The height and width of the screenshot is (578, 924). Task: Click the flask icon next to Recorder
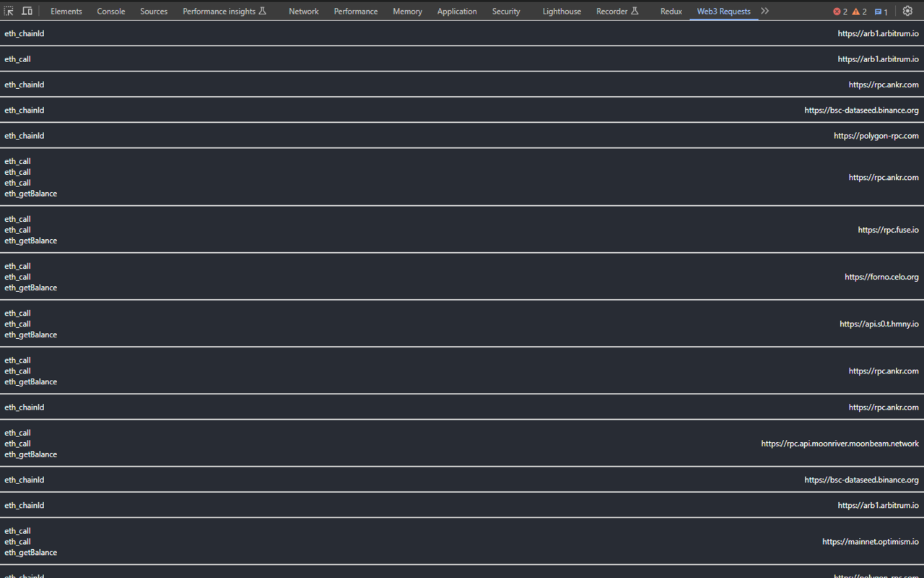click(x=635, y=11)
